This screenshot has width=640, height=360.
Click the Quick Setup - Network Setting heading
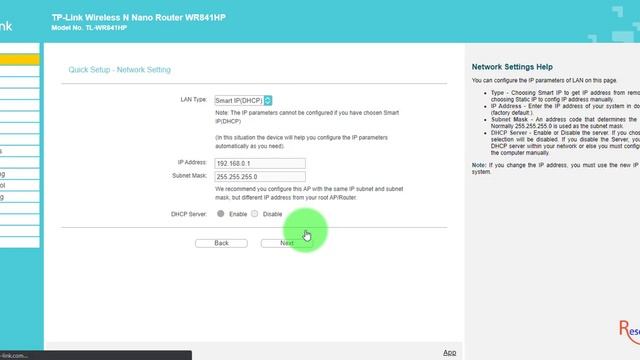point(120,70)
